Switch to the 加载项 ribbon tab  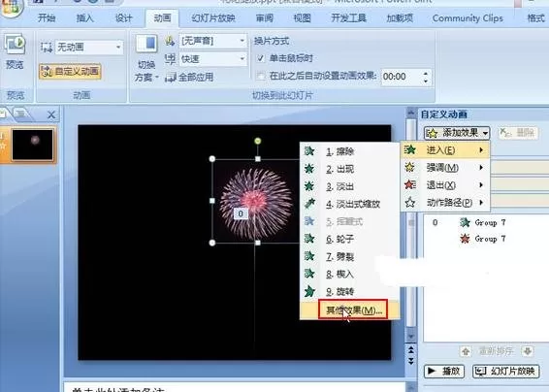pos(400,17)
